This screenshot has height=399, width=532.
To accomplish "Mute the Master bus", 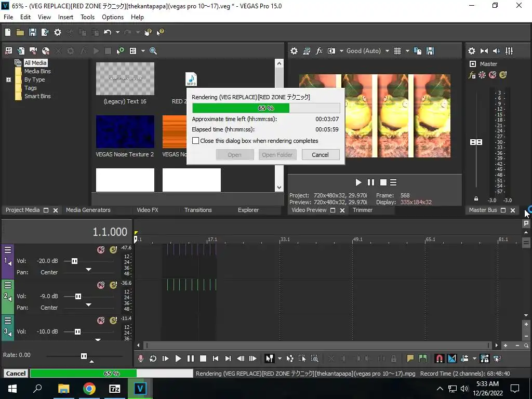I will tap(493, 75).
